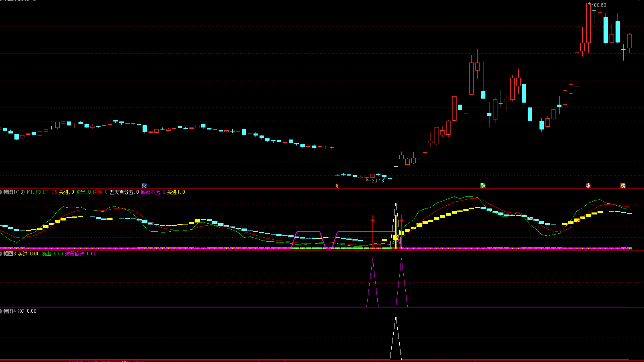
Task: Click the green 跌 marker icon
Action: point(483,185)
